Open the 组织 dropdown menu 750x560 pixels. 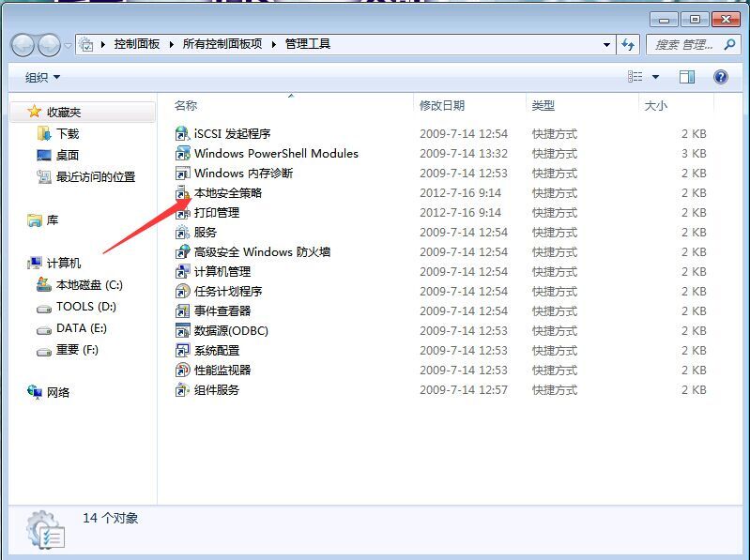(x=42, y=77)
